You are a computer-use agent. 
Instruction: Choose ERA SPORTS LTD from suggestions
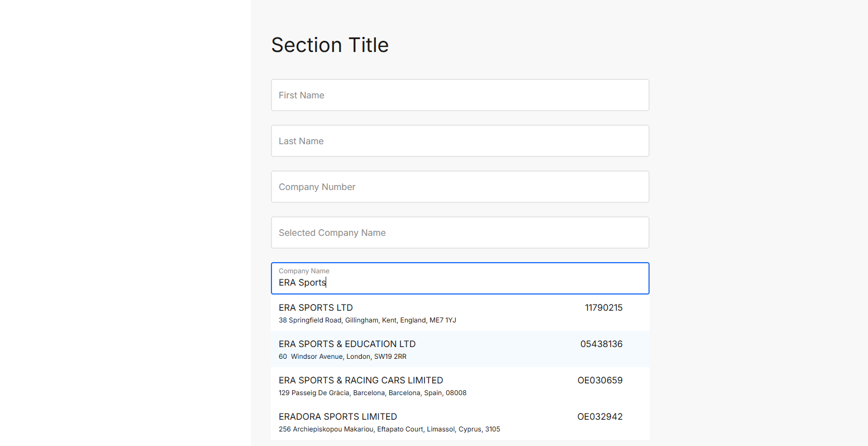316,307
